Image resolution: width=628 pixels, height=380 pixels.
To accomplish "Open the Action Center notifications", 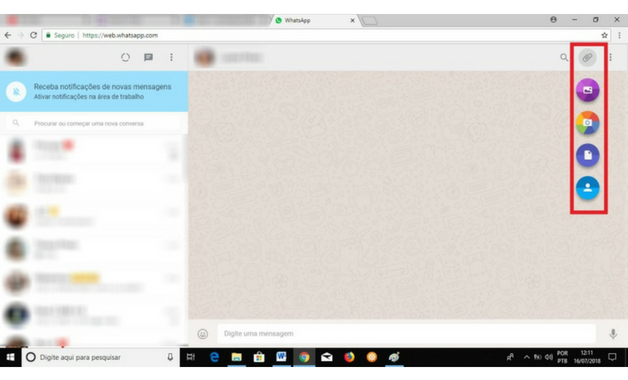I will [612, 357].
